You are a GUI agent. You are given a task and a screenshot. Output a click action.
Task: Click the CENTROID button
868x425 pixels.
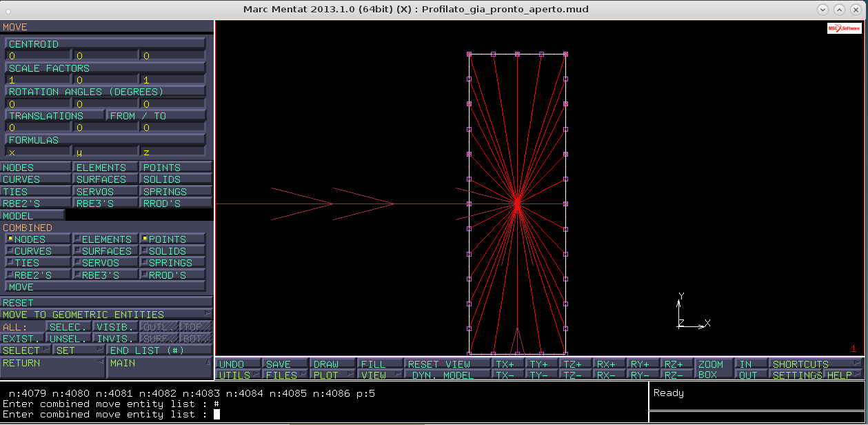tap(105, 44)
